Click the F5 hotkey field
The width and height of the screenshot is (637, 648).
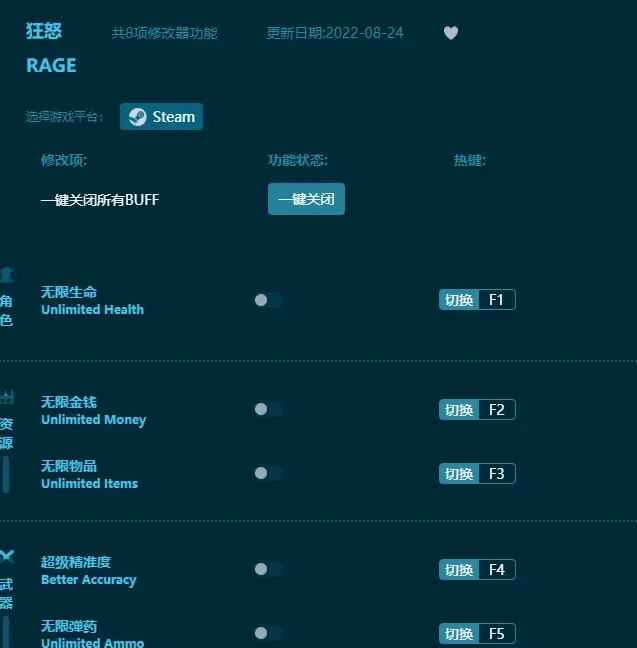pyautogui.click(x=497, y=634)
